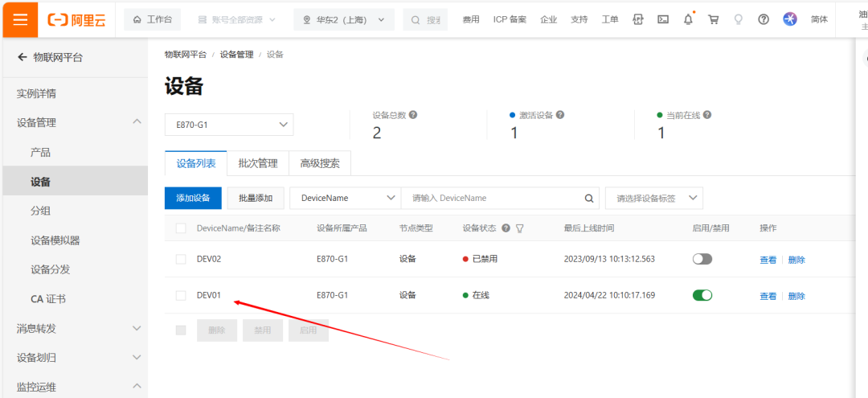
Task: Click the search magnifier in DeviceName field
Action: click(x=589, y=198)
